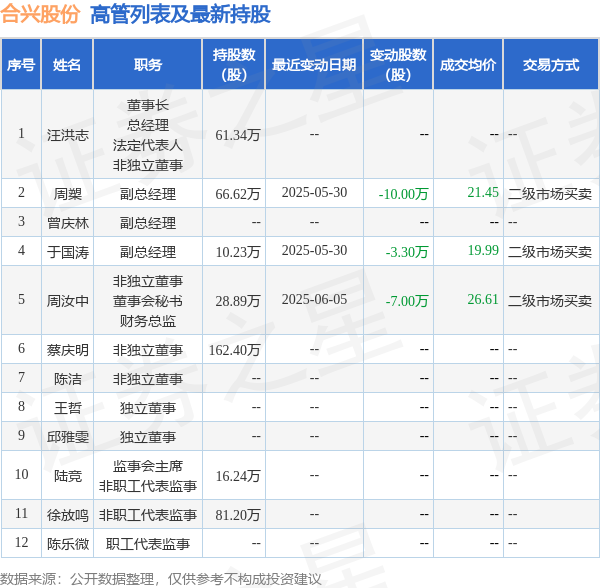Screen dimensions: 600x588
Task: Click the 2025-06-05 change date cell
Action: [314, 300]
